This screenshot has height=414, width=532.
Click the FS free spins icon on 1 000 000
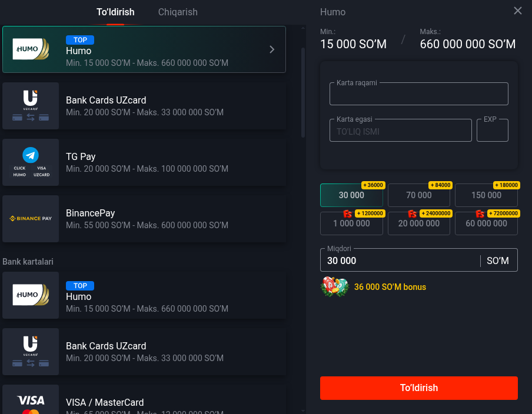(x=347, y=213)
